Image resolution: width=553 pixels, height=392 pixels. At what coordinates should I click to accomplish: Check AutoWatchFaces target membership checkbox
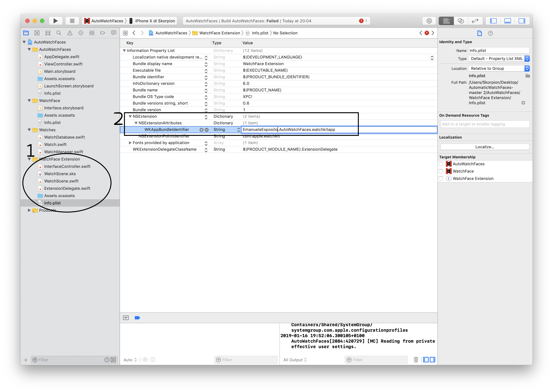pyautogui.click(x=441, y=164)
